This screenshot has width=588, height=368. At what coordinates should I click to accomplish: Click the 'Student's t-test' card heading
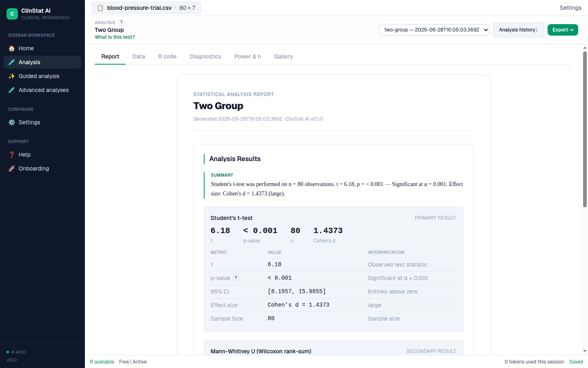(x=232, y=218)
